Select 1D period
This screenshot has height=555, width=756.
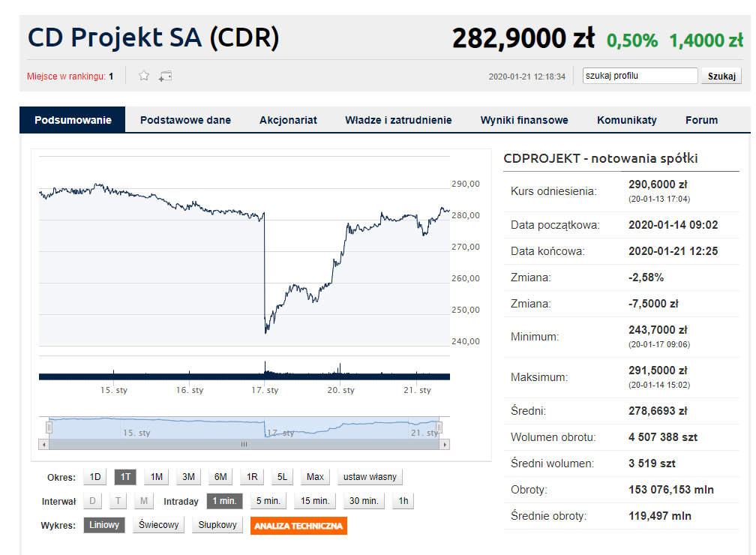[95, 477]
